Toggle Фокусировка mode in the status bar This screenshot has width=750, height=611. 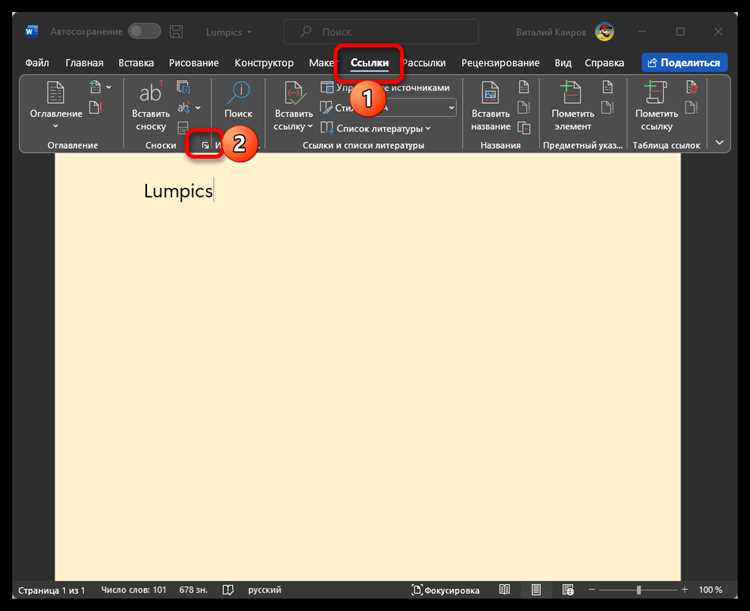click(x=445, y=590)
